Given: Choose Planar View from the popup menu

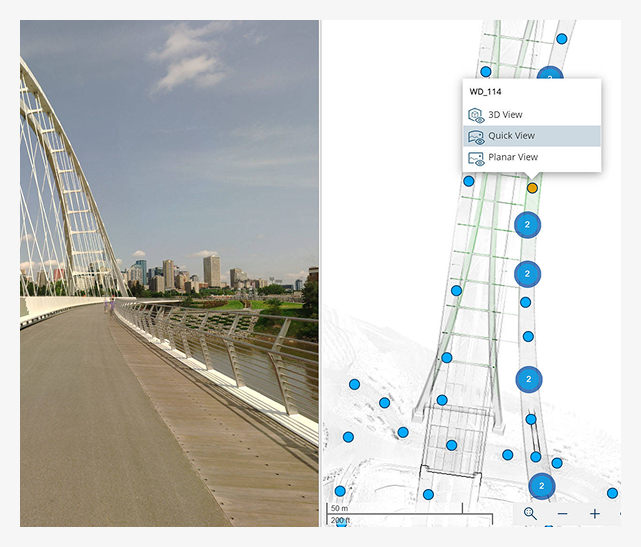Looking at the screenshot, I should click(x=532, y=157).
